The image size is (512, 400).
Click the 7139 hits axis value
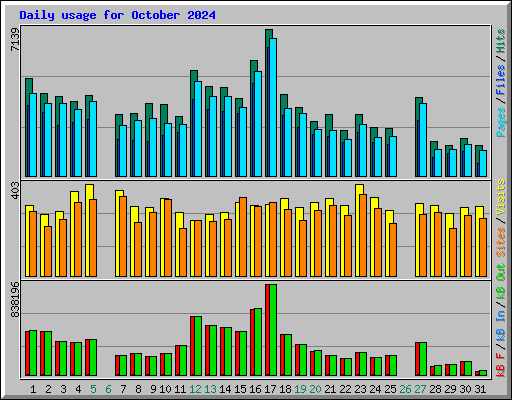tap(15, 39)
